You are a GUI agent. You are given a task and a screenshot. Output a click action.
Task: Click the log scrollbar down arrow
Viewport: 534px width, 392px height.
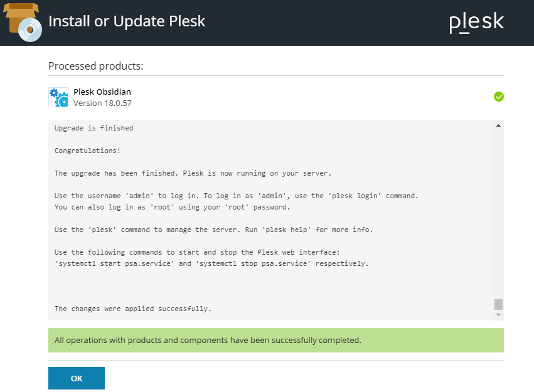[498, 315]
